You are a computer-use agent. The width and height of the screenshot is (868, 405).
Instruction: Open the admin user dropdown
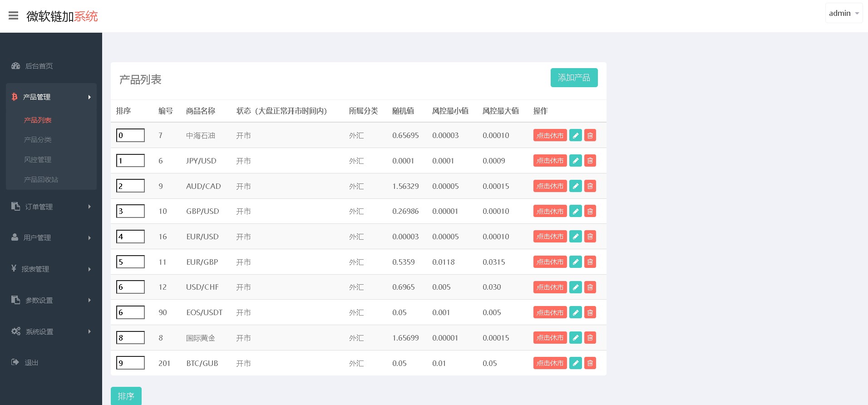843,13
